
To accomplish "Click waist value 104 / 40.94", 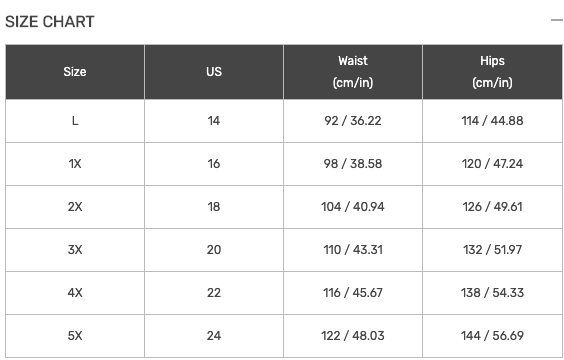I will [353, 207].
